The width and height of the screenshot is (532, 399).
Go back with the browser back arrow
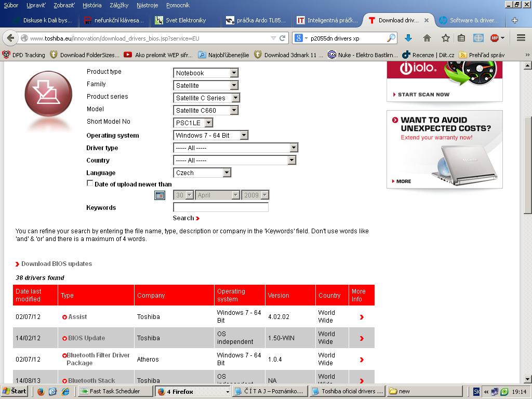[10, 38]
